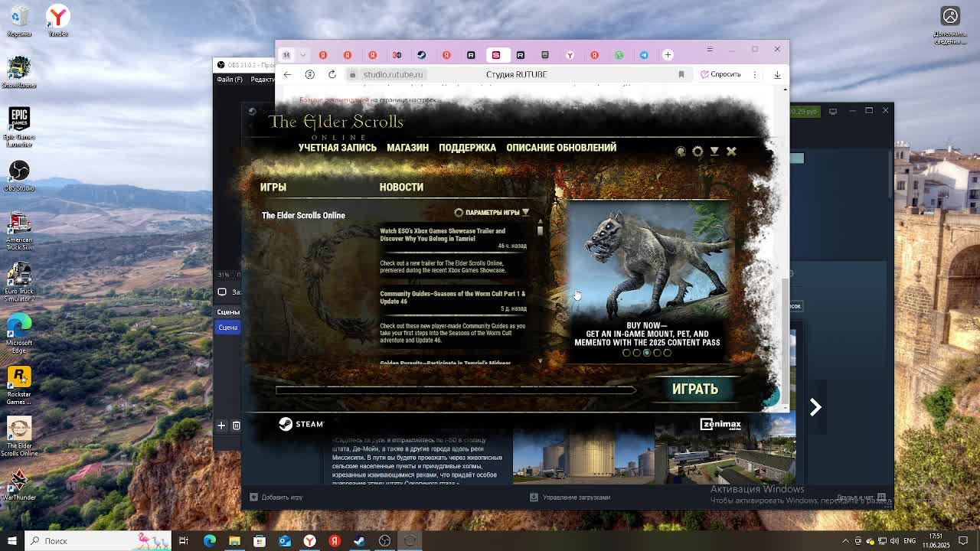Click the Steam logo in the launcher footer
Viewport: 980px width, 551px height.
[x=301, y=424]
